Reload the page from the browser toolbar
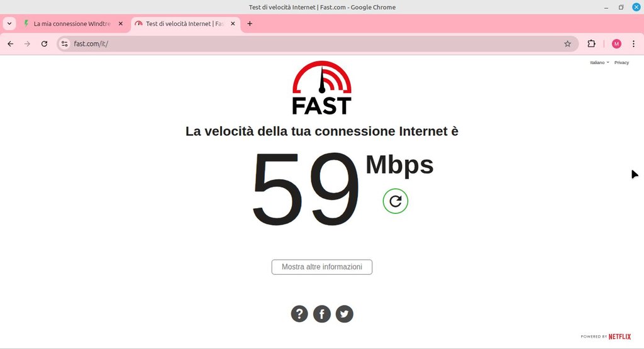This screenshot has height=349, width=644. point(45,44)
